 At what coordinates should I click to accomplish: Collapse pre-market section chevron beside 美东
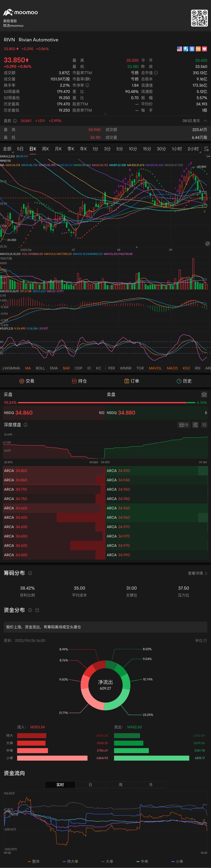click(205, 121)
